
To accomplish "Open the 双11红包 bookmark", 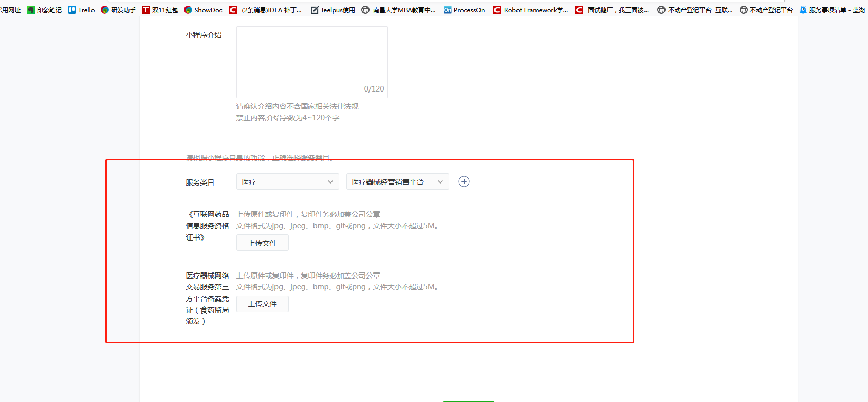I will (x=160, y=10).
